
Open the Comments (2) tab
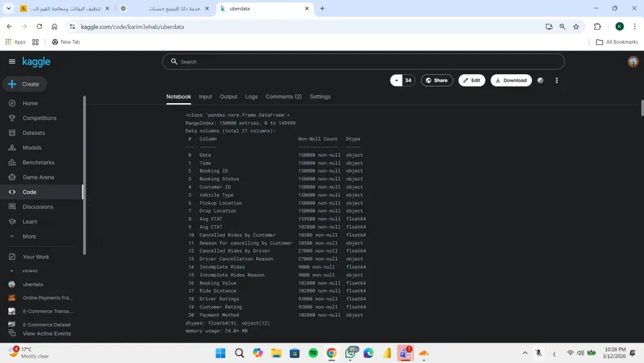point(283,97)
